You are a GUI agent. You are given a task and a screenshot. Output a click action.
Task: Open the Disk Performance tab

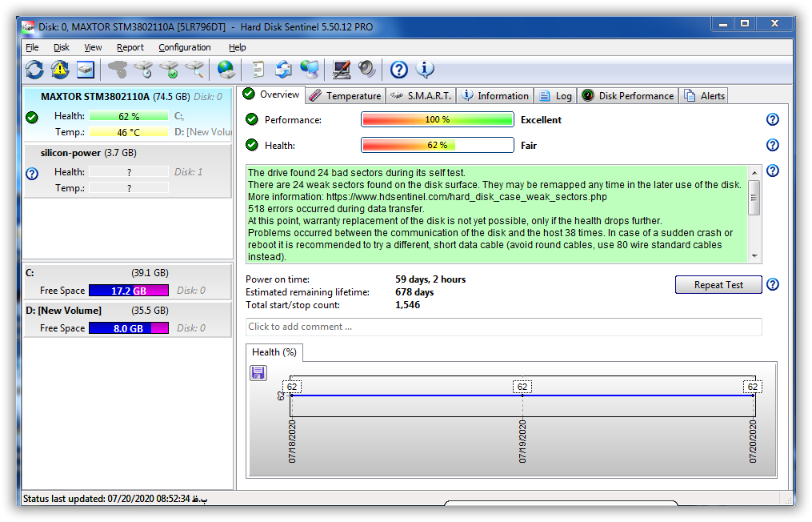(x=628, y=96)
